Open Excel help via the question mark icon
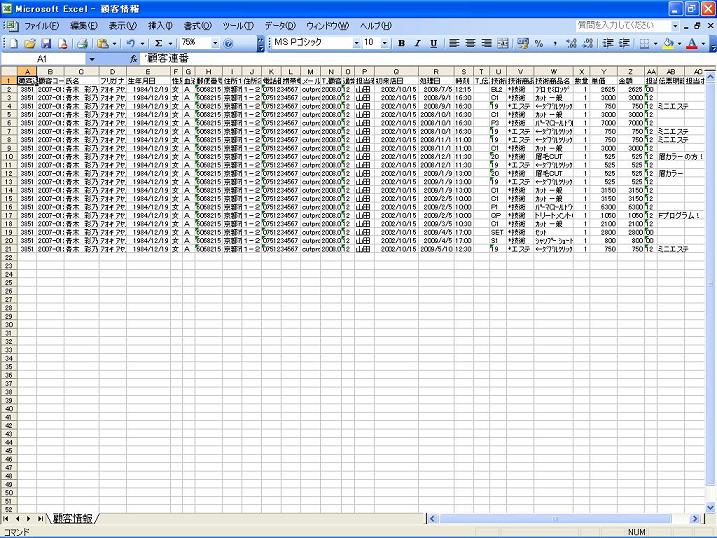The width and height of the screenshot is (717, 538). (x=228, y=43)
